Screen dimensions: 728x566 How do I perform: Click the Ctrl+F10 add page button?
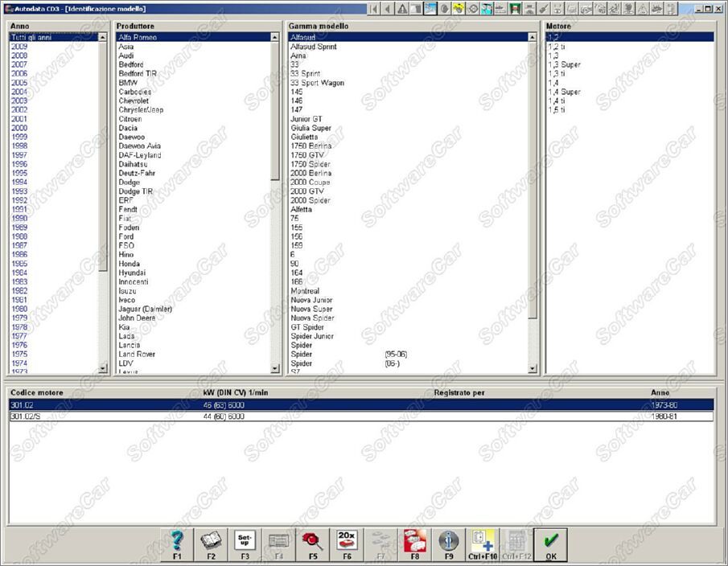click(483, 544)
